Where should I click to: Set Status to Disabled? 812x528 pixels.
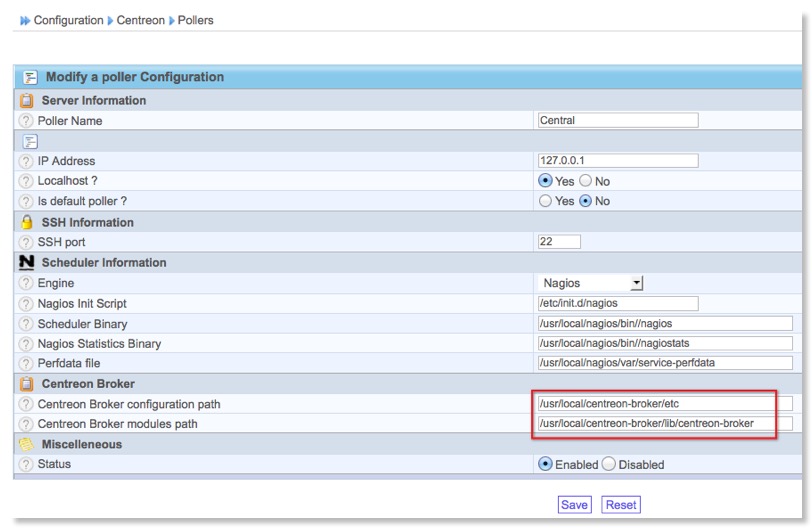608,464
